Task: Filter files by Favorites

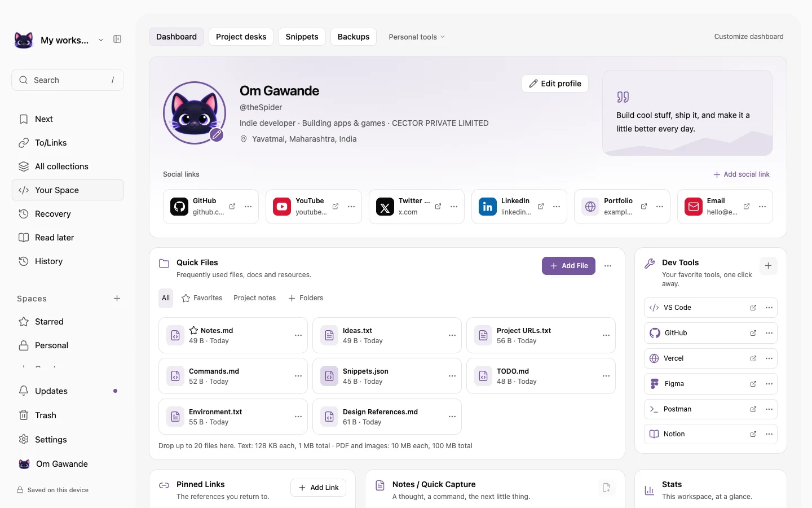Action: pos(202,298)
